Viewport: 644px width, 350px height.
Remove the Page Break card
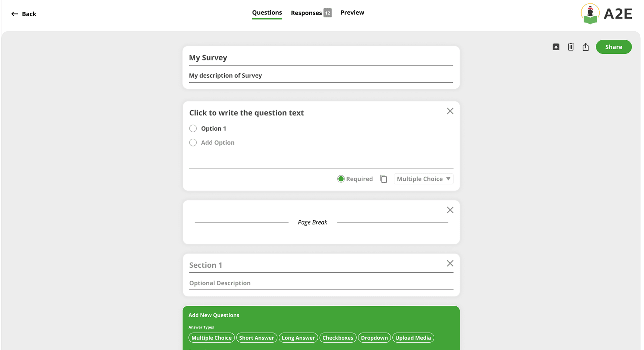tap(450, 210)
